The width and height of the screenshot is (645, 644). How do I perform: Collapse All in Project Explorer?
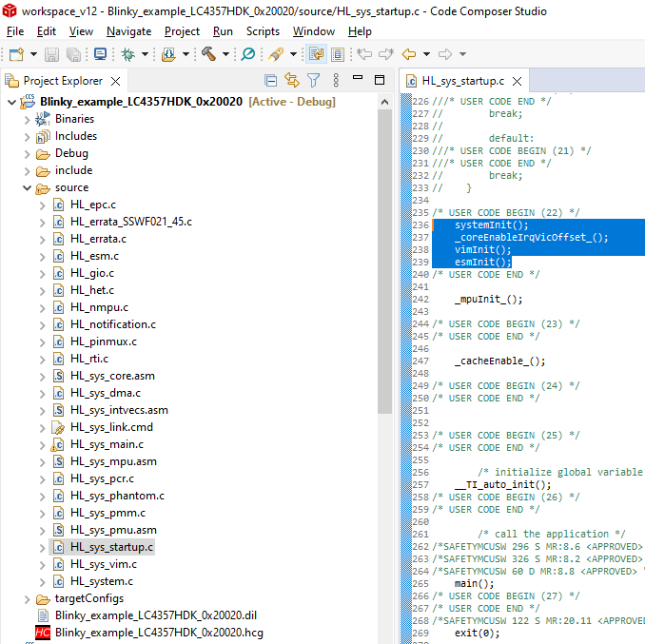271,81
